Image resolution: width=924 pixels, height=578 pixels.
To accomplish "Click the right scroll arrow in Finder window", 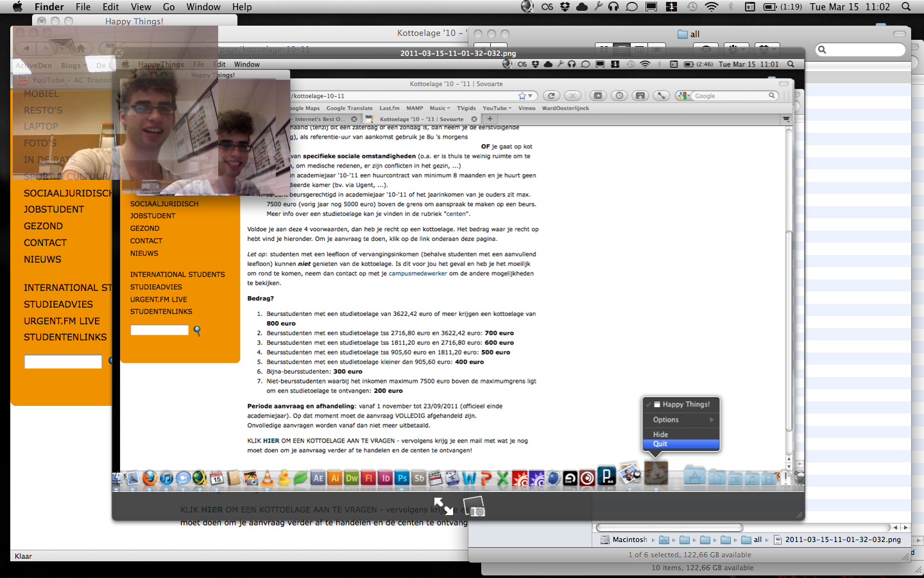I will click(905, 528).
